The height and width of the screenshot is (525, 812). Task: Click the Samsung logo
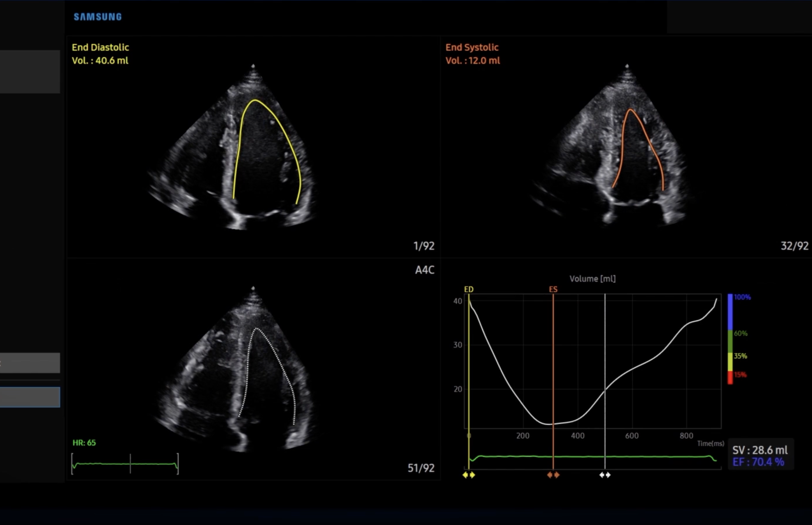pos(98,17)
